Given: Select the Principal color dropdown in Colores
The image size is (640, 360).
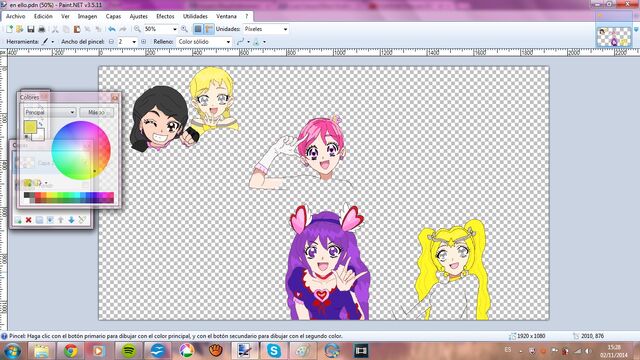Looking at the screenshot, I should 49,112.
